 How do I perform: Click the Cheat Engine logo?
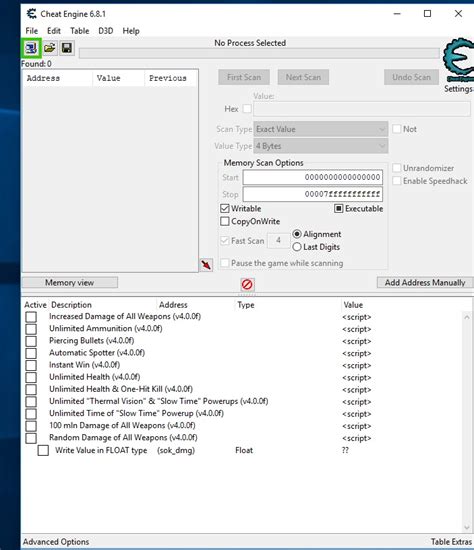pos(458,60)
